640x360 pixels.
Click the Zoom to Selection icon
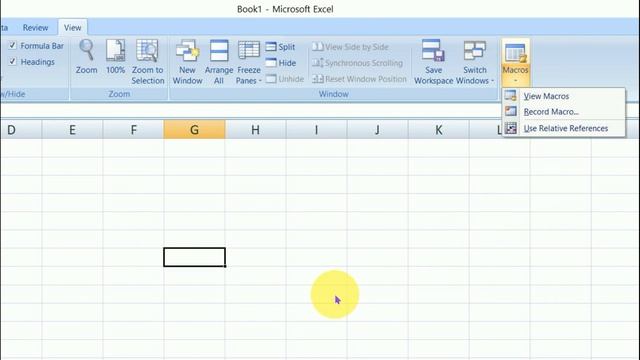147,50
